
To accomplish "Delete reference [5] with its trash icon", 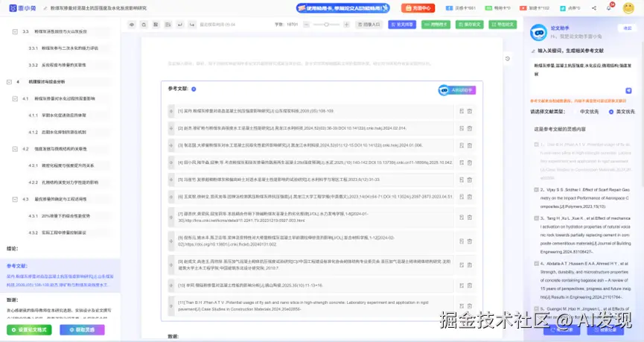I will tap(470, 180).
